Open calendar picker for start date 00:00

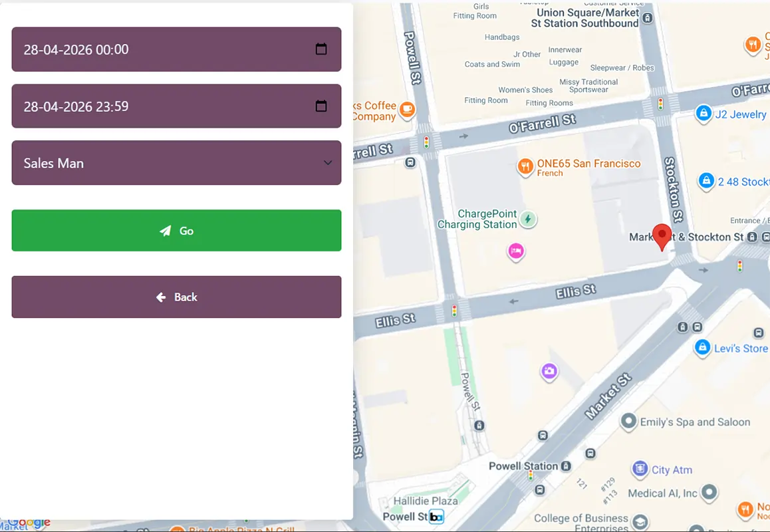[321, 49]
